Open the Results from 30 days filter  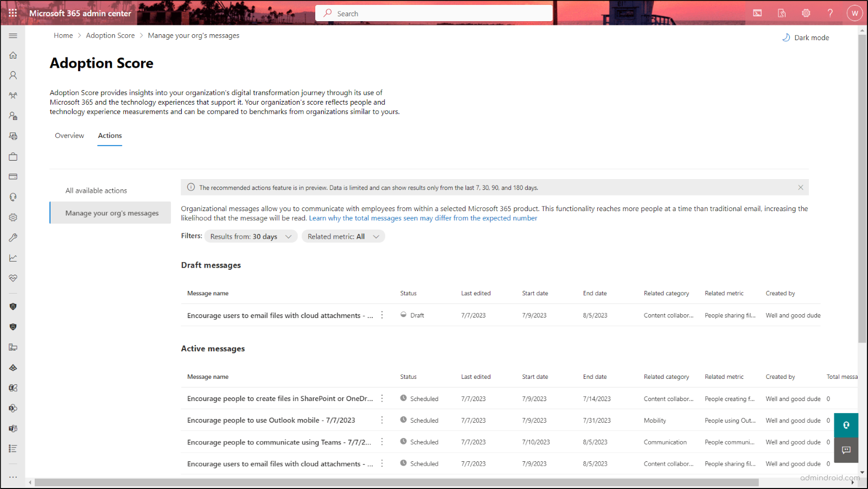250,236
